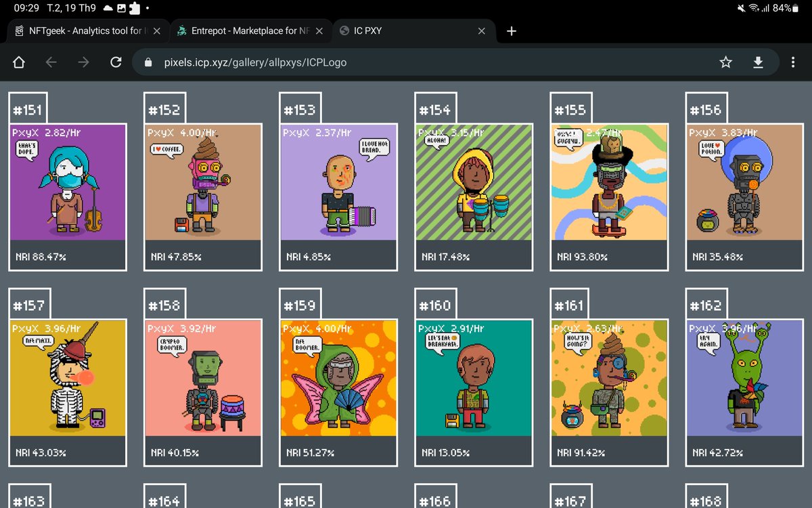Screen dimensions: 812x508
Task: Click the #156 number label
Action: point(706,110)
